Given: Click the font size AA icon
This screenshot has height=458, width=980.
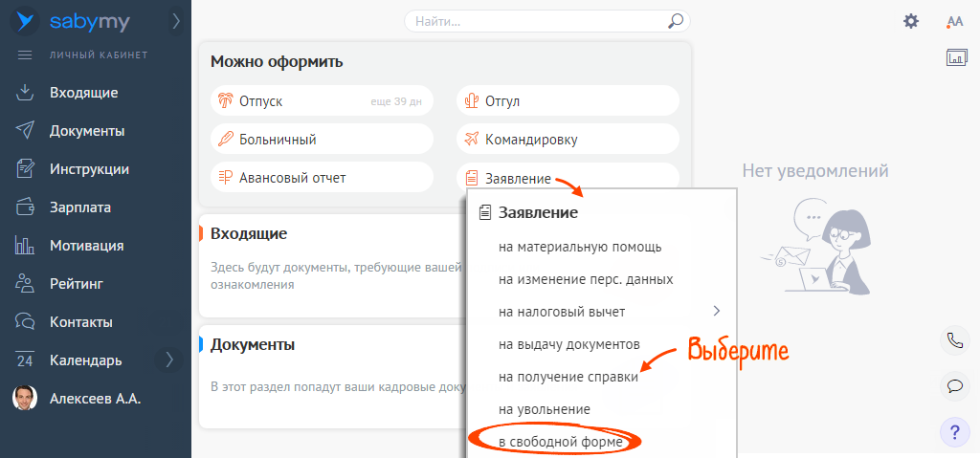Looking at the screenshot, I should [954, 21].
